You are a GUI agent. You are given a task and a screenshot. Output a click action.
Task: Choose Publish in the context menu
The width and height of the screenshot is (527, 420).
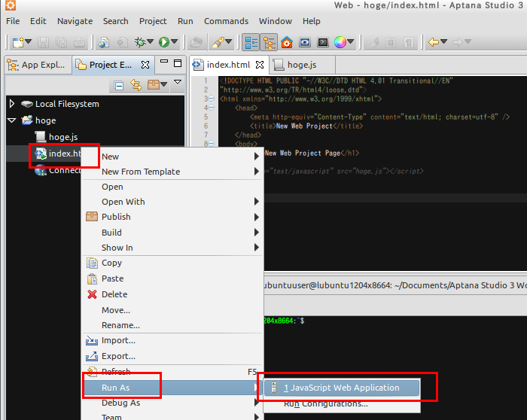tap(172, 217)
